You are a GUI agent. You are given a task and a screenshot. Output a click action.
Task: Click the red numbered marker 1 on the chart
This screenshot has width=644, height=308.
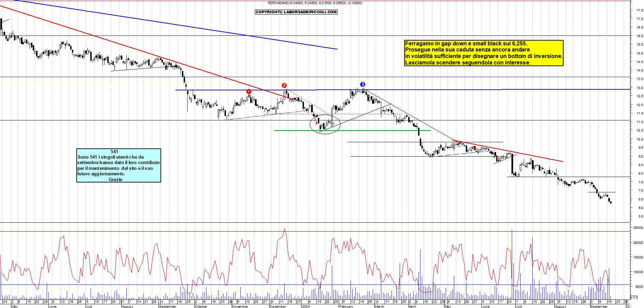tap(249, 91)
